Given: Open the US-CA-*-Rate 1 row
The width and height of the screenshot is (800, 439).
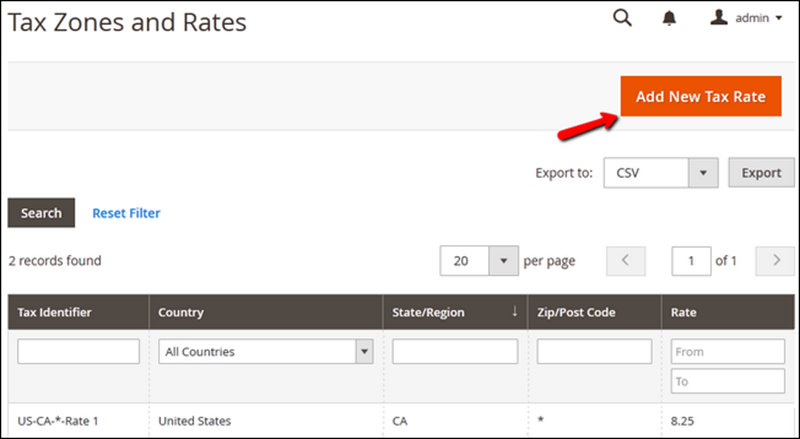Looking at the screenshot, I should point(64,421).
